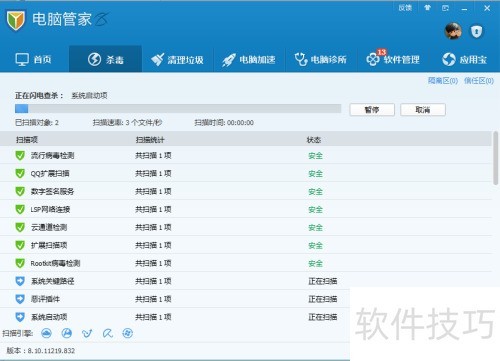Screen dimensions: 500x361
Task: Click the 安全 status of 数字签名服务
Action: [315, 192]
